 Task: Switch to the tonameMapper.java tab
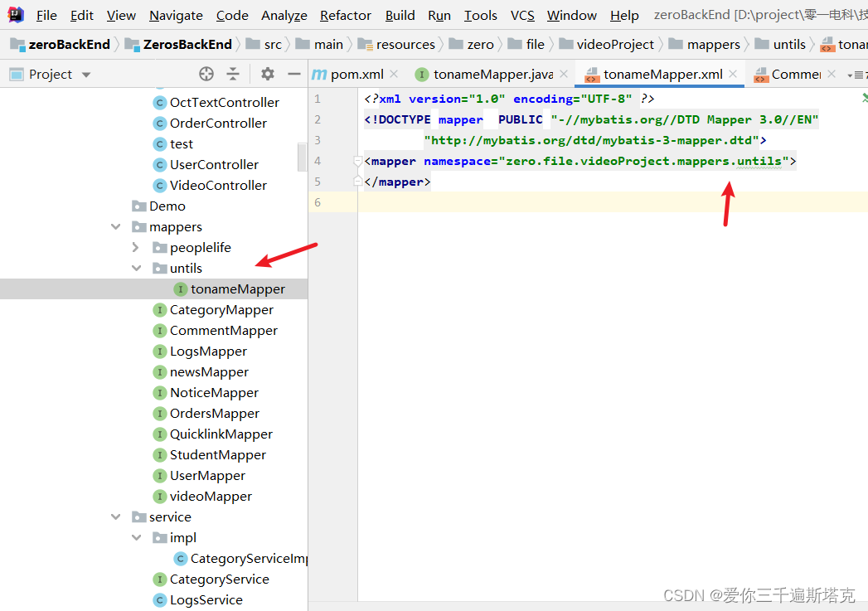[493, 73]
